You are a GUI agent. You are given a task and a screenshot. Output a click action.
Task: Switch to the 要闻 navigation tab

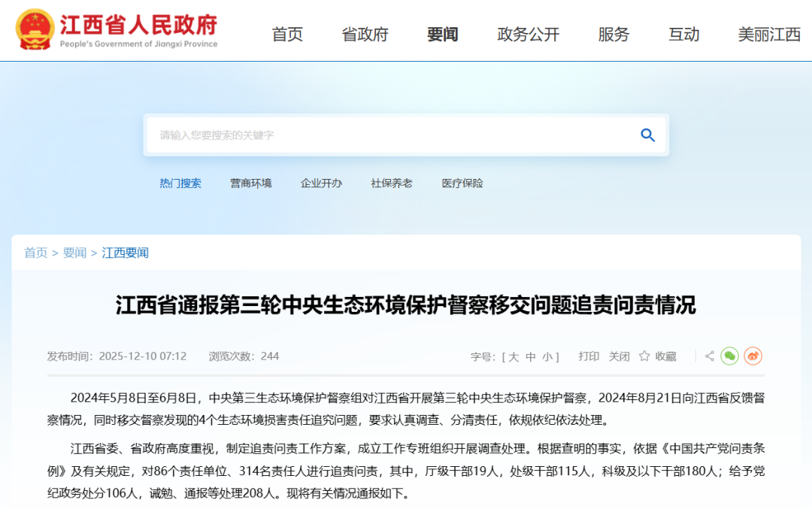point(442,35)
